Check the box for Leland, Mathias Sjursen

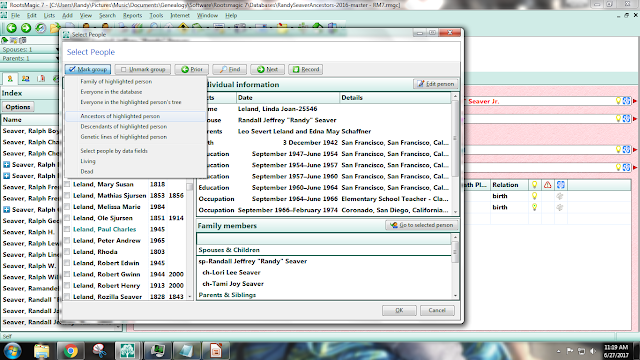pyautogui.click(x=67, y=196)
